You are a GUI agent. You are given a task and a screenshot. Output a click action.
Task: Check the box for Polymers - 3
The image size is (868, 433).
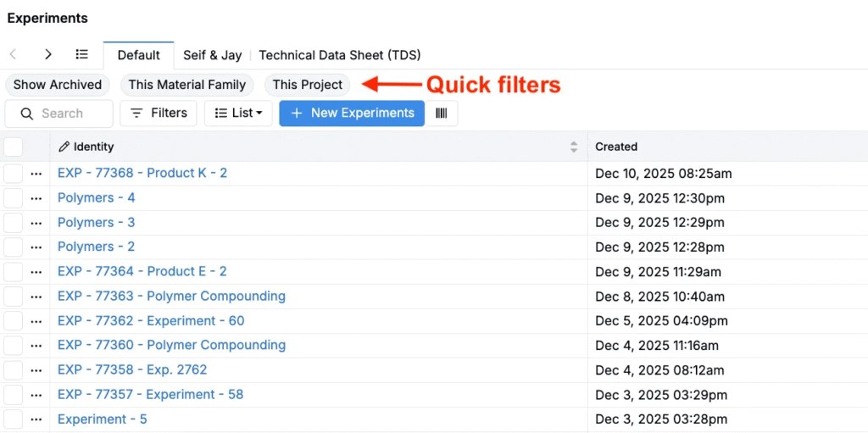pyautogui.click(x=13, y=223)
